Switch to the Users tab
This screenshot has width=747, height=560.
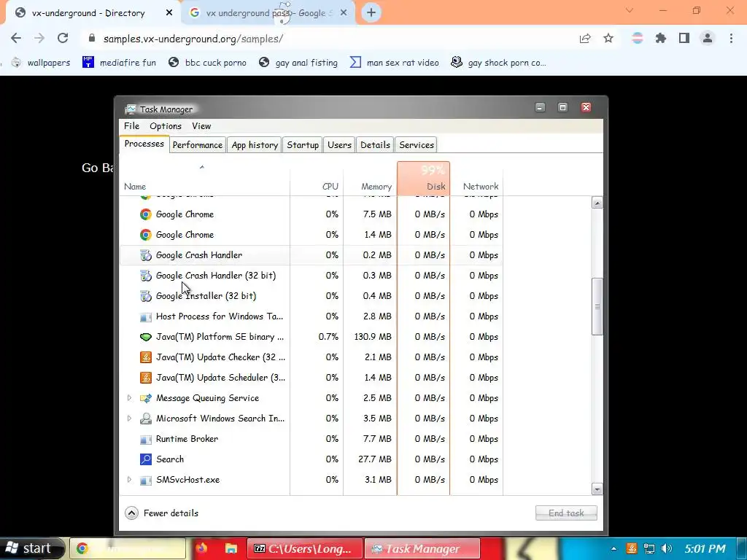click(339, 145)
